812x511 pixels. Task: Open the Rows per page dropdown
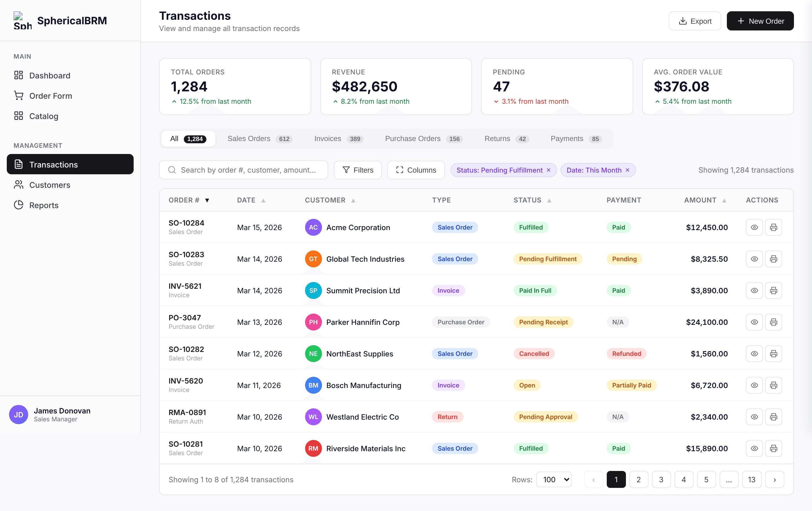pos(554,479)
